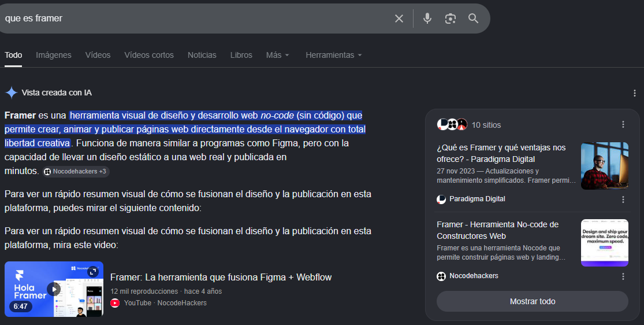644x325 pixels.
Task: Click the 'Vista creada con IA' heading
Action: (57, 93)
